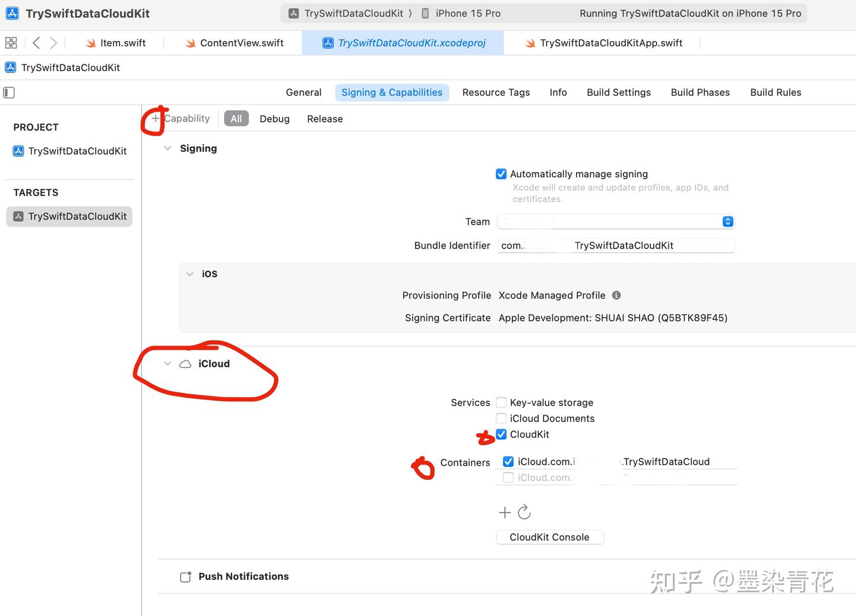Click the Bundle Identifier text field
This screenshot has height=616, width=856.
pyautogui.click(x=616, y=245)
